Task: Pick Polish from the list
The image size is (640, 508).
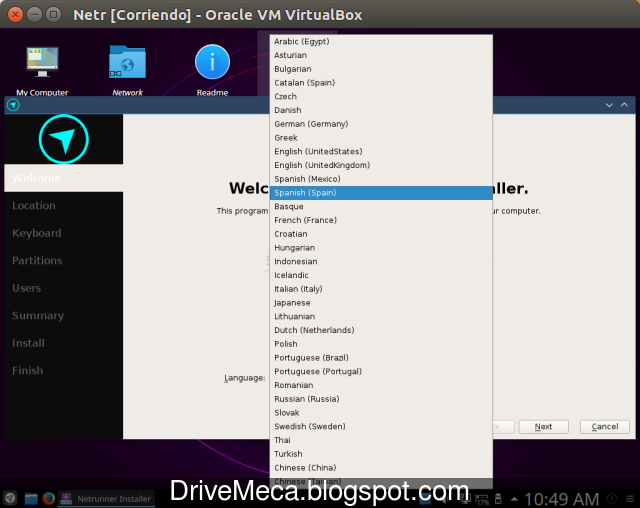Action: [381, 344]
